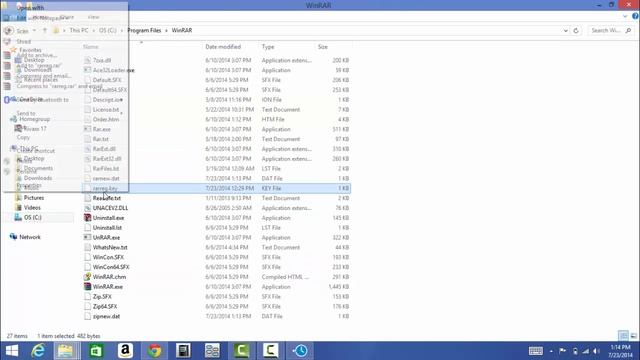Image resolution: width=640 pixels, height=360 pixels.
Task: Show hidden tray icons arrow
Action: (x=551, y=351)
